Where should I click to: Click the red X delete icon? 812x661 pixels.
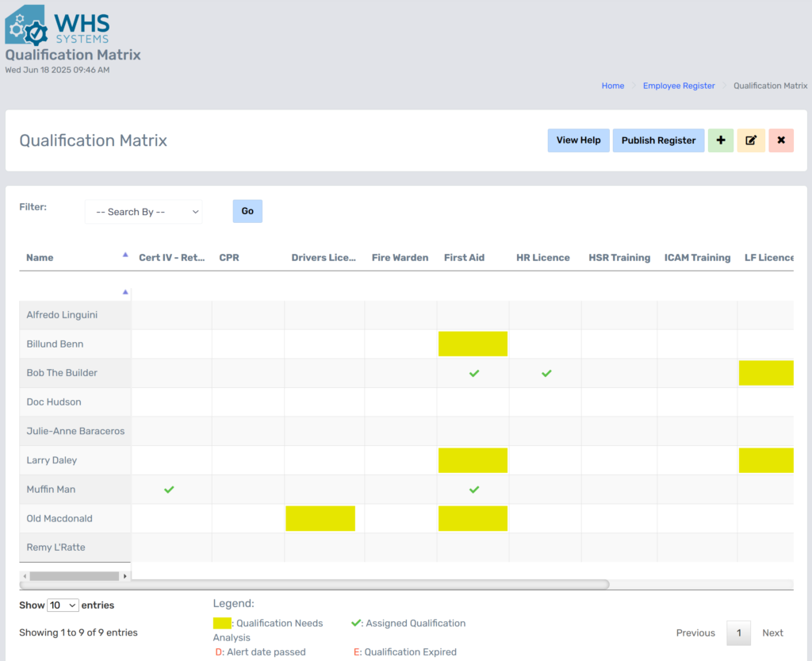tap(780, 140)
